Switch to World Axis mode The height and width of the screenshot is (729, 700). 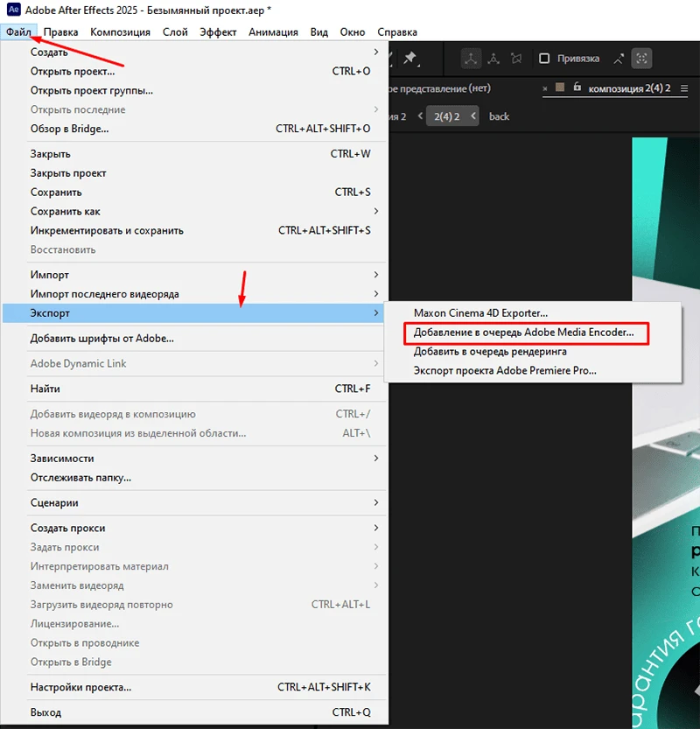click(x=493, y=59)
